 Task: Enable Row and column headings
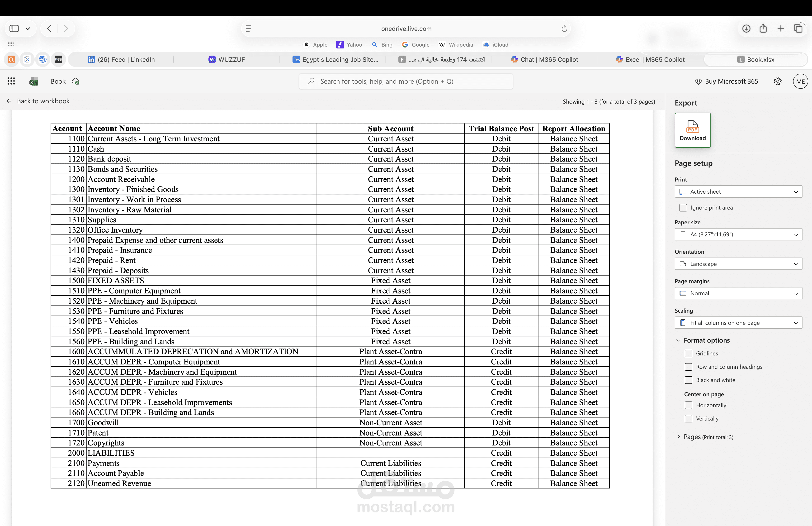point(689,367)
